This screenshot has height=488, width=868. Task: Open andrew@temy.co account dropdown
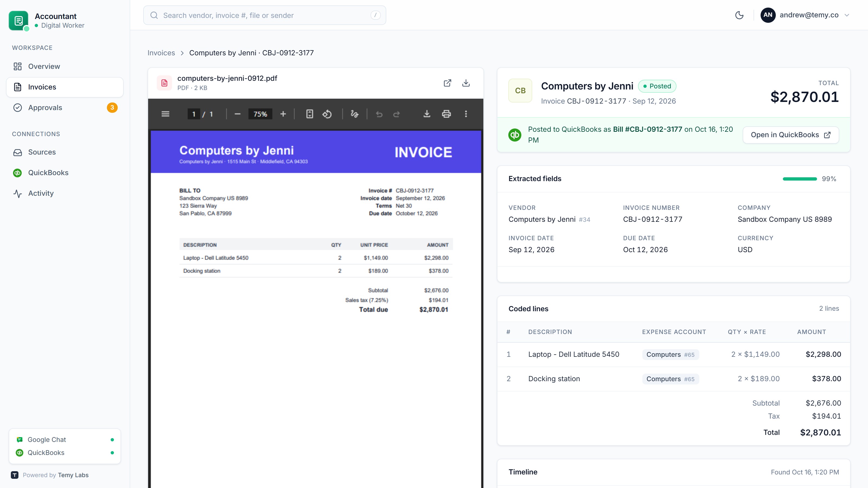805,15
